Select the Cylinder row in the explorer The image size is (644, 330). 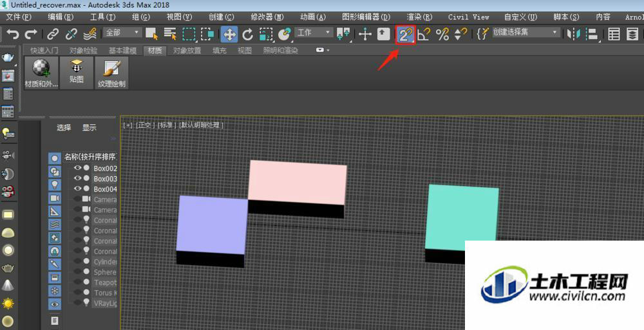click(105, 262)
